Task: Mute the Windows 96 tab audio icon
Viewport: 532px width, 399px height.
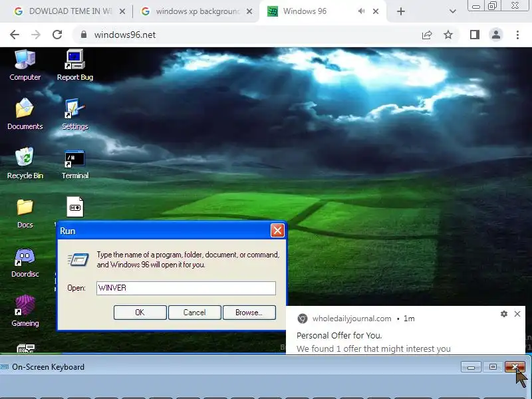Action: pyautogui.click(x=361, y=11)
